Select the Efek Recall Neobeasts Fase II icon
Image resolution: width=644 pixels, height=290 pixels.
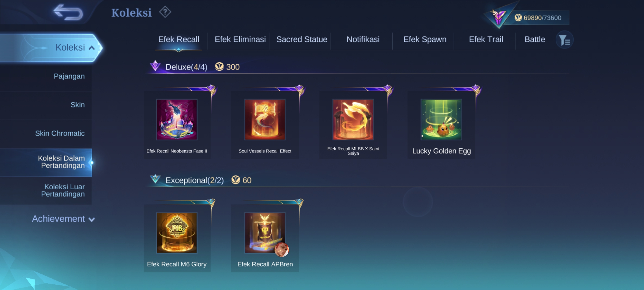(177, 119)
